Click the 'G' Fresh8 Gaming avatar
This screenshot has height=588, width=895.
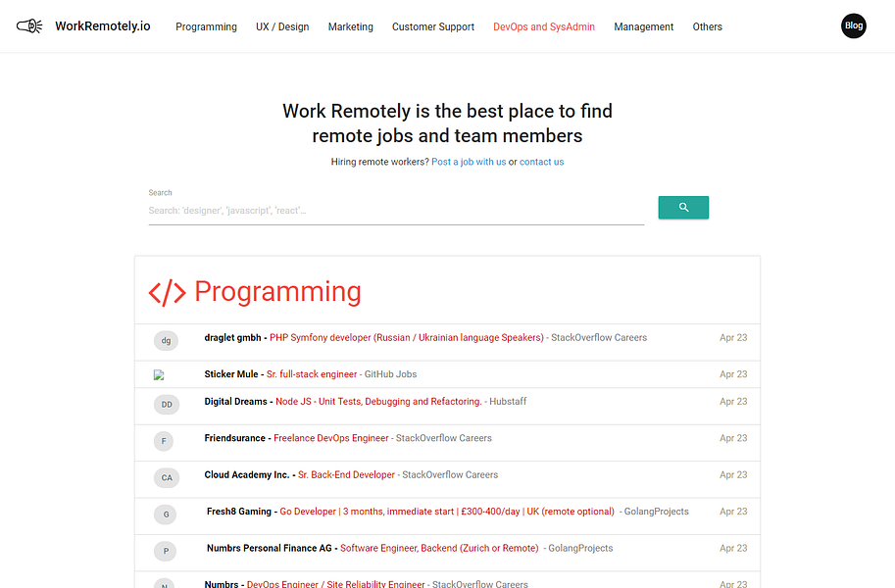(x=166, y=514)
